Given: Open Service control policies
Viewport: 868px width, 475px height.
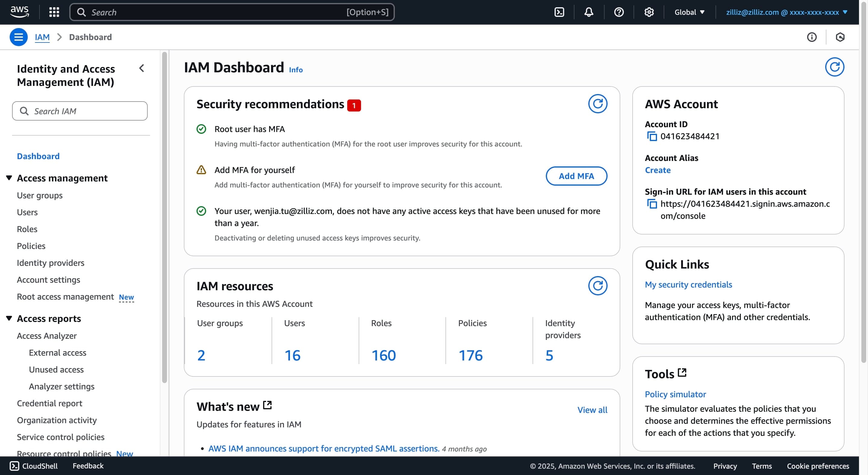Looking at the screenshot, I should point(61,437).
